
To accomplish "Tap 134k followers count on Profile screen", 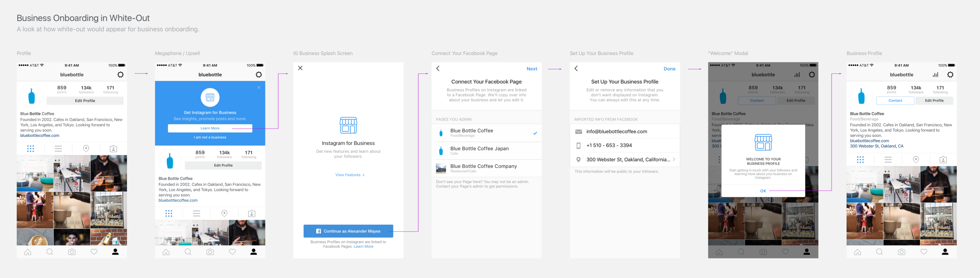I will [86, 90].
